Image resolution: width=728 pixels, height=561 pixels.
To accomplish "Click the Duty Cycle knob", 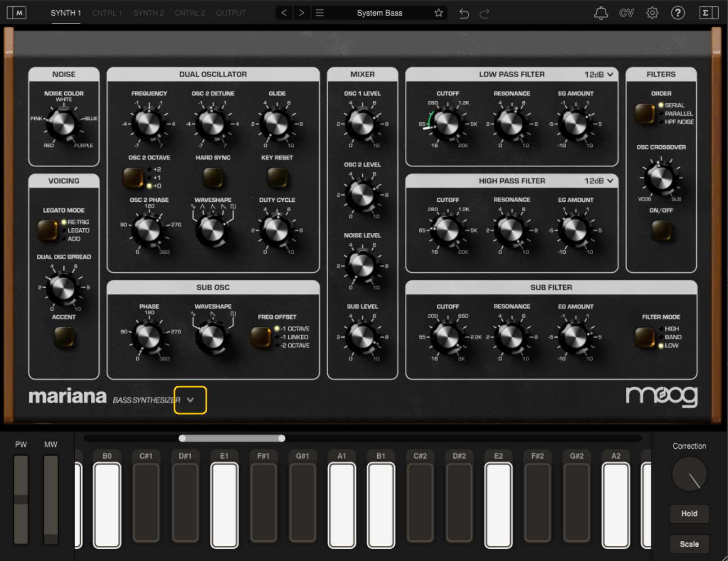I will (x=277, y=230).
